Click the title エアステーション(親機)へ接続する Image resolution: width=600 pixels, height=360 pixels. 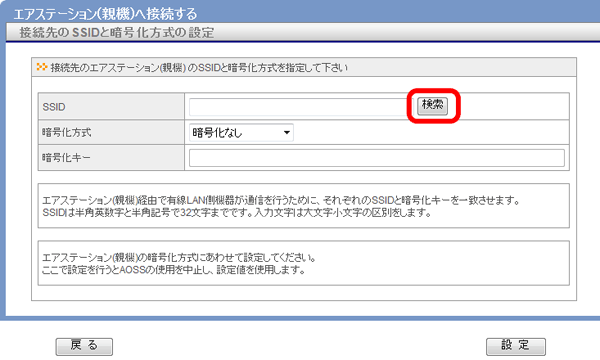(x=105, y=14)
